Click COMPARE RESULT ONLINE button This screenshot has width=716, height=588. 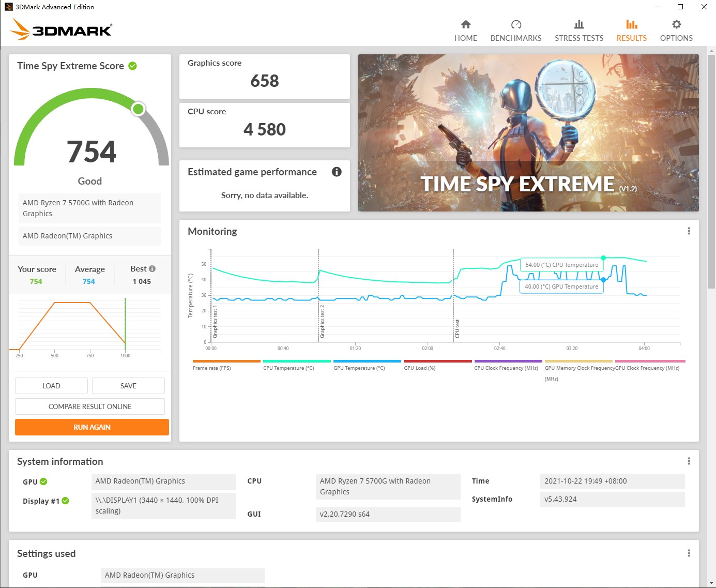pos(90,406)
